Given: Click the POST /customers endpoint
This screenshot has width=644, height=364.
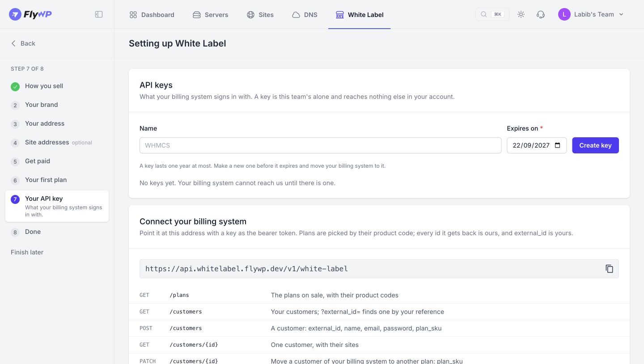Looking at the screenshot, I should (x=379, y=328).
